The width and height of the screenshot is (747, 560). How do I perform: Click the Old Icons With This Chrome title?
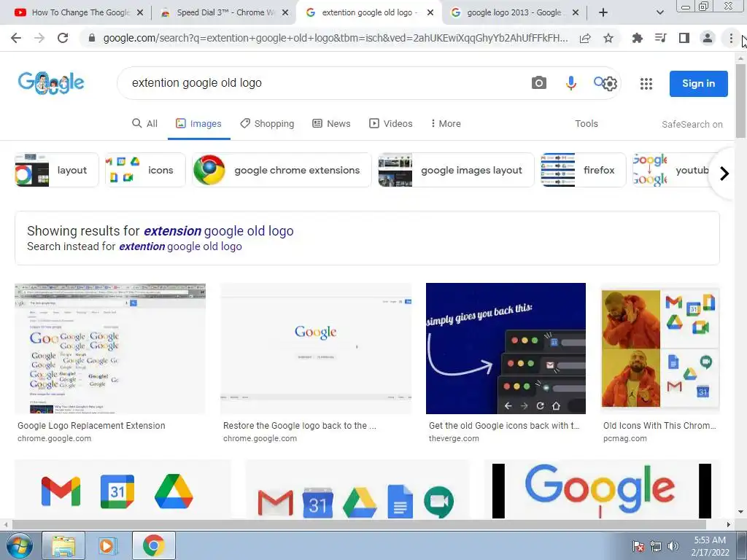click(x=659, y=426)
